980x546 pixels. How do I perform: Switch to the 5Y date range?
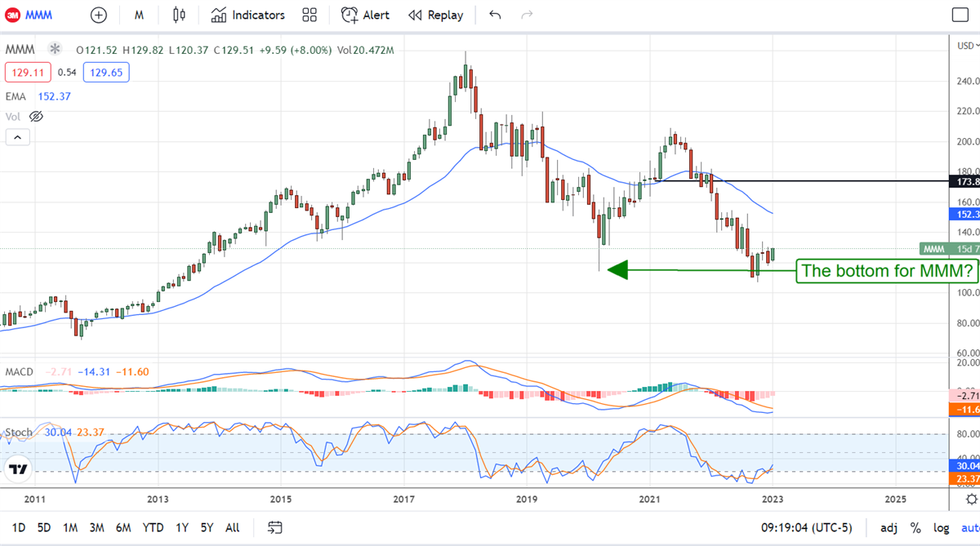click(x=207, y=527)
